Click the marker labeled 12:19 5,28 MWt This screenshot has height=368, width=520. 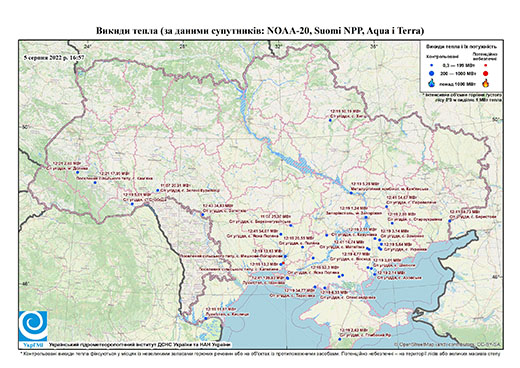click(351, 193)
